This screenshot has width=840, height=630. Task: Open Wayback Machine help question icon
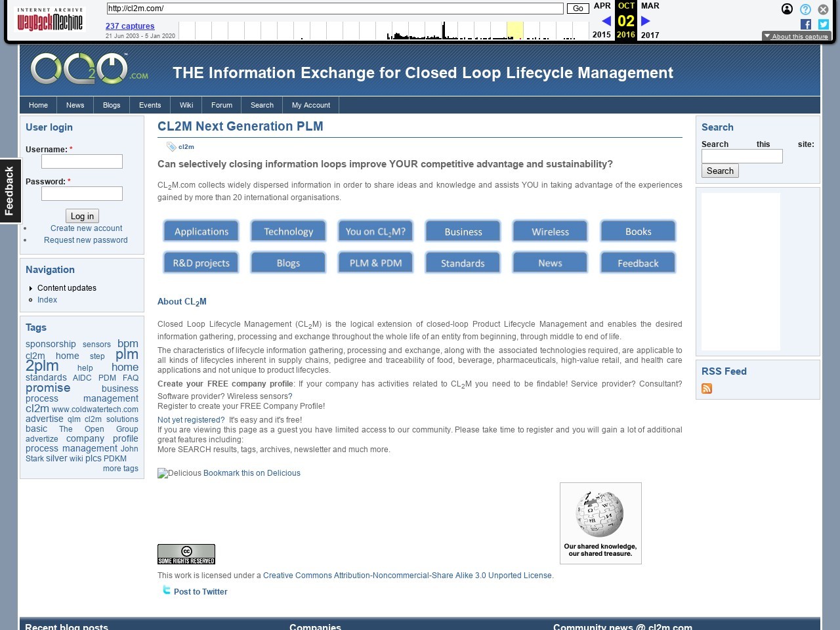click(805, 9)
